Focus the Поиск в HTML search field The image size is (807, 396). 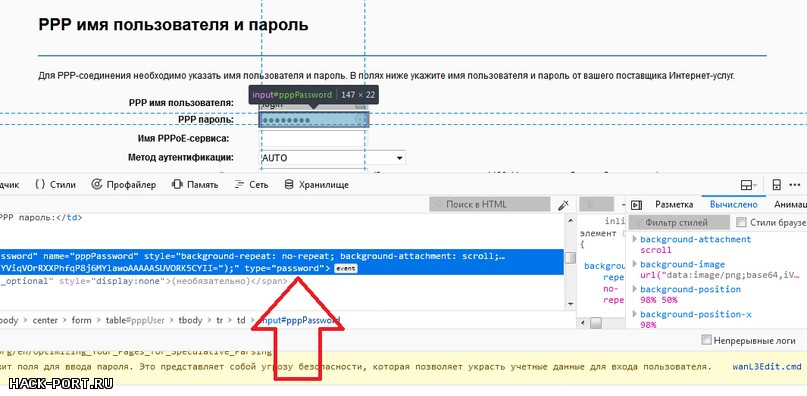coord(489,204)
